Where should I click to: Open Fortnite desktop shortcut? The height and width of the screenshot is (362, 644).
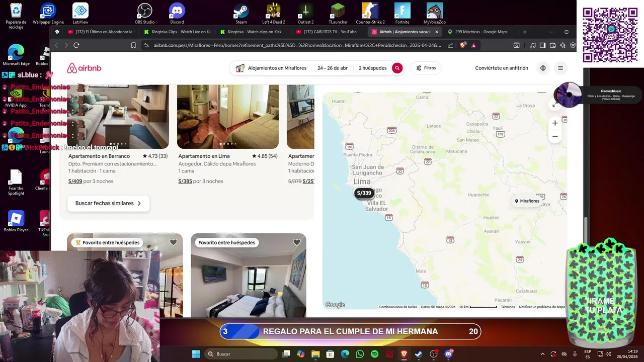(x=403, y=14)
